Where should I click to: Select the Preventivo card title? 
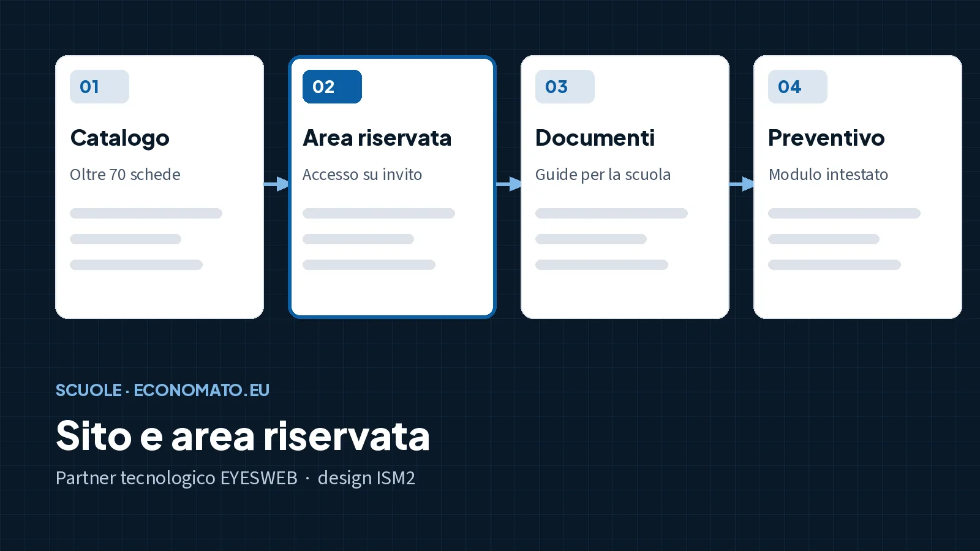pos(826,138)
